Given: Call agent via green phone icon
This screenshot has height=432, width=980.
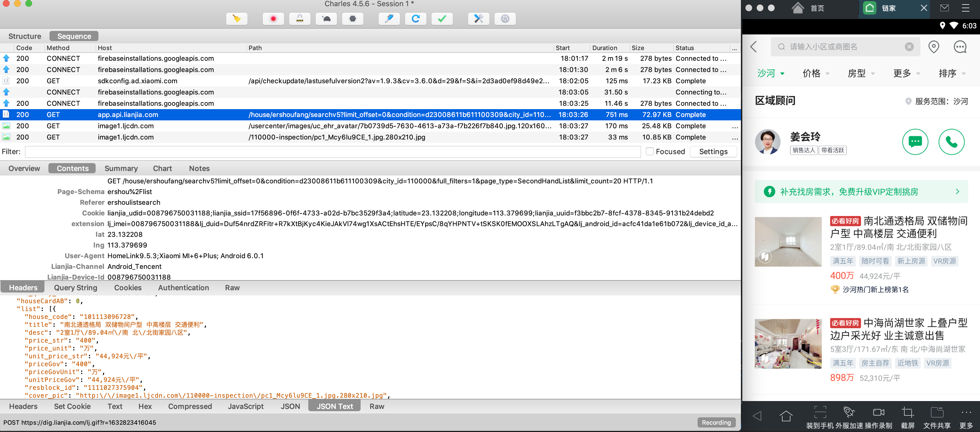Looking at the screenshot, I should click(x=951, y=142).
